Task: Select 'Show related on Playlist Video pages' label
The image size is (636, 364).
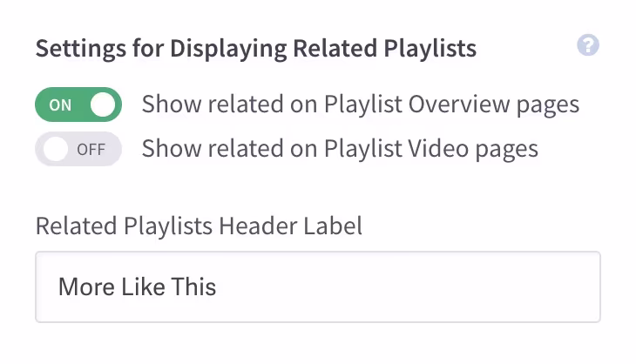Action: tap(340, 148)
